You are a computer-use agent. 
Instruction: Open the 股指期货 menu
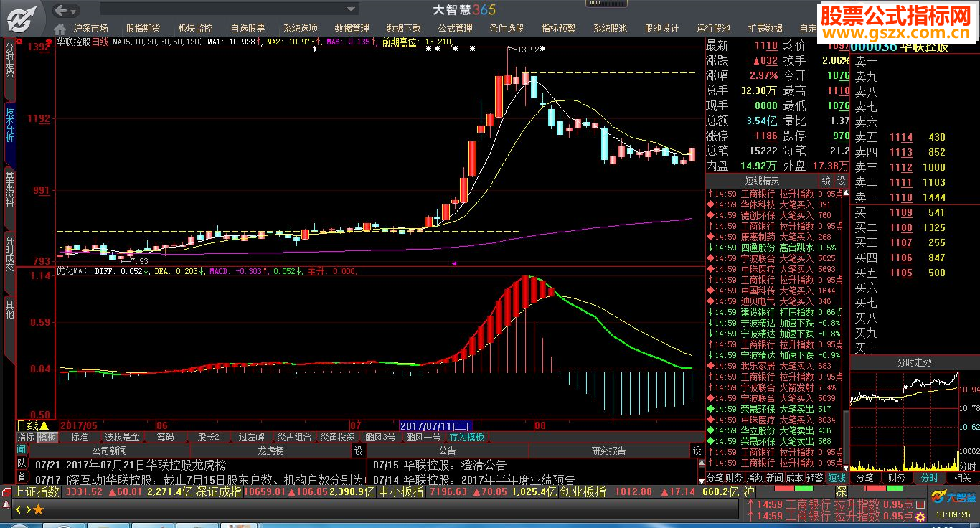(143, 29)
